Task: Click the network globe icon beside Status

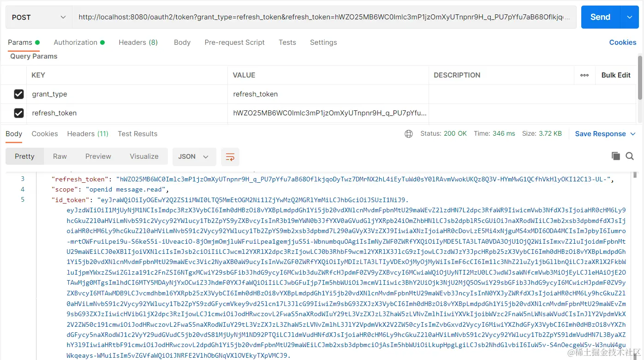Action: coord(408,134)
